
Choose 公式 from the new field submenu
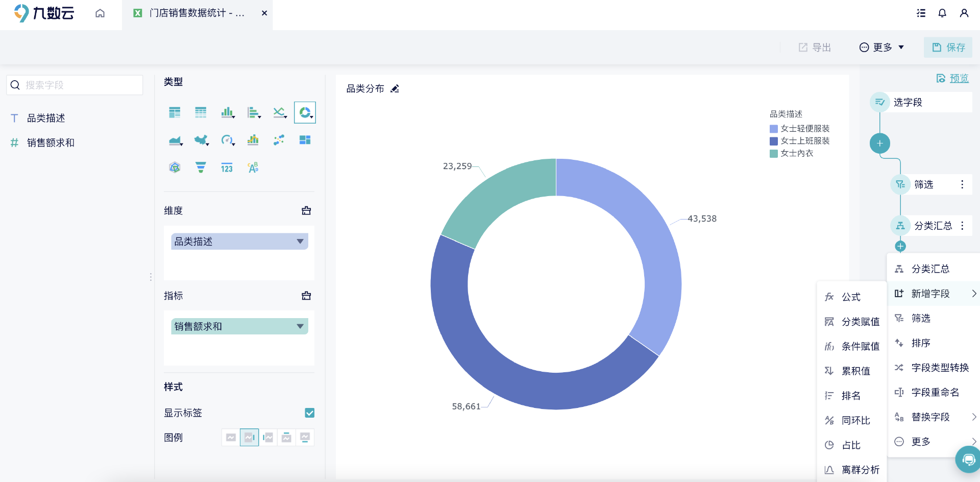(x=851, y=297)
